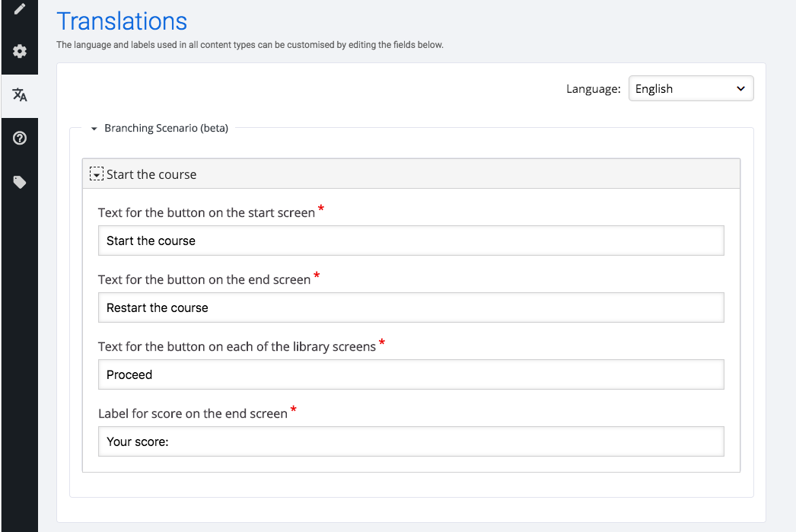The image size is (796, 532).
Task: Open the tag icon in sidebar
Action: [19, 182]
